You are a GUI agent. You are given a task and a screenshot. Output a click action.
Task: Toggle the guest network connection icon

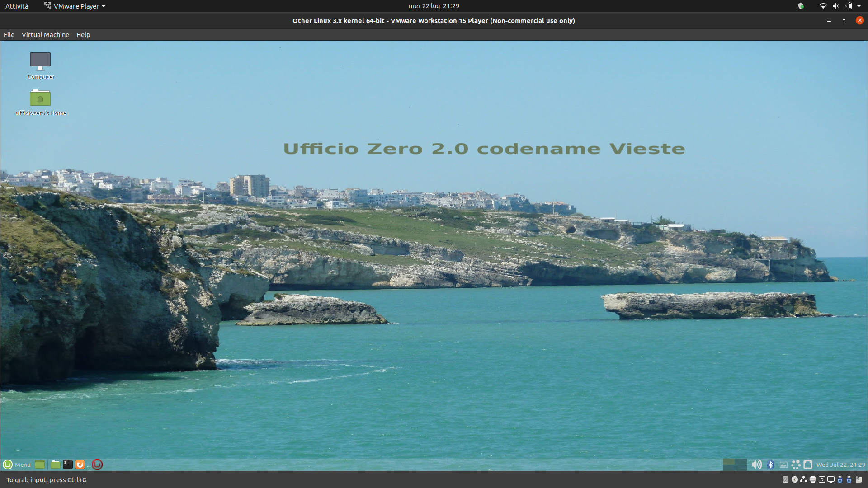pyautogui.click(x=808, y=465)
